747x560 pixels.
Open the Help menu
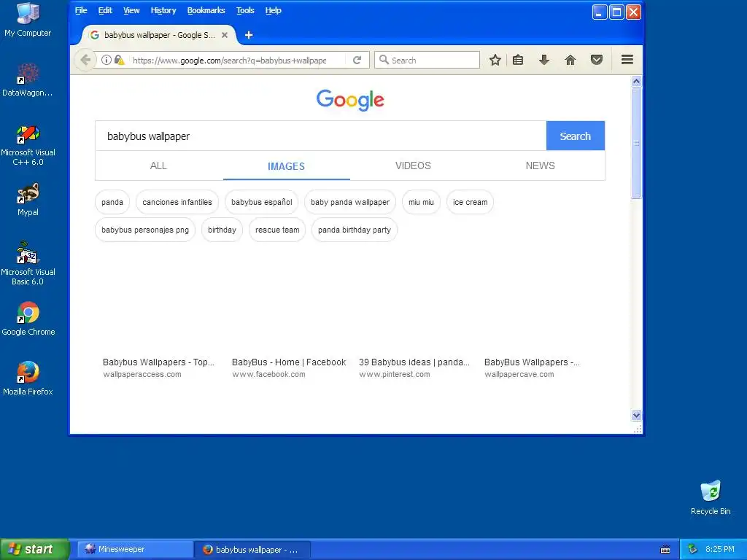click(273, 10)
